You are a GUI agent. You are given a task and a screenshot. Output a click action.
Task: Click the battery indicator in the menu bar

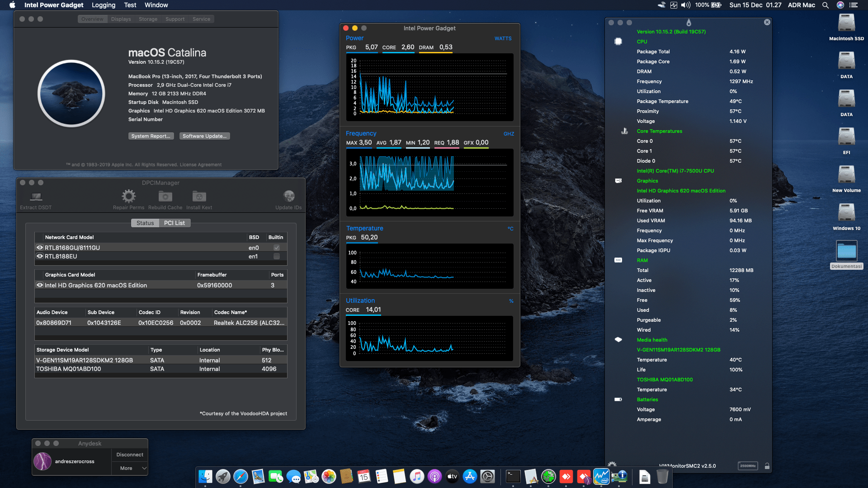716,5
